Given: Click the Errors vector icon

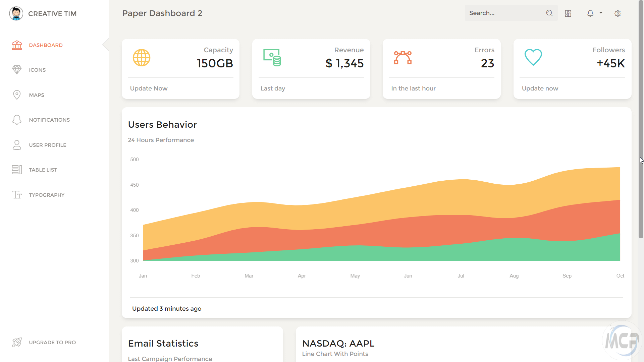Looking at the screenshot, I should (402, 58).
